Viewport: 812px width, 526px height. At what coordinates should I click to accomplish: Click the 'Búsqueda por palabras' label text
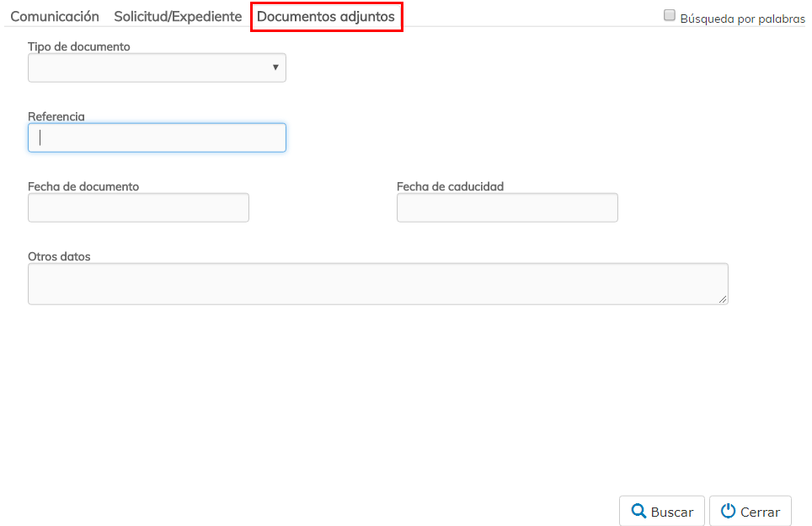click(x=742, y=19)
